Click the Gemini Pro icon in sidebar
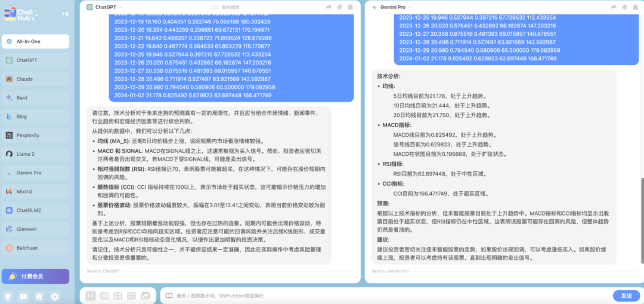The height and width of the screenshot is (304, 644). (9, 173)
